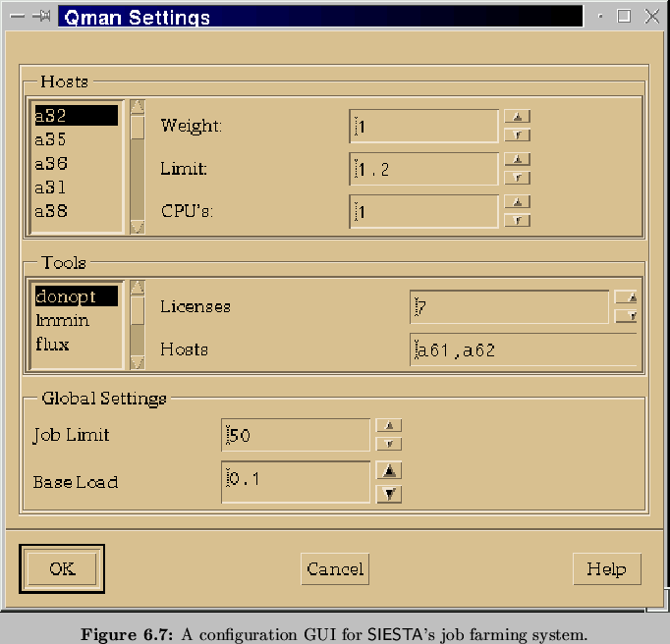Select host a36 in Hosts list
The width and height of the screenshot is (670, 644).
(x=76, y=163)
